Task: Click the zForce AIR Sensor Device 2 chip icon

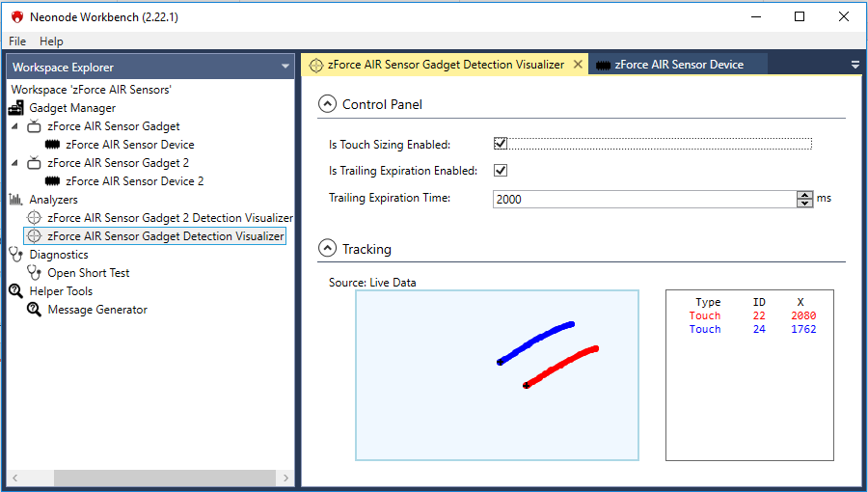Action: click(x=53, y=181)
